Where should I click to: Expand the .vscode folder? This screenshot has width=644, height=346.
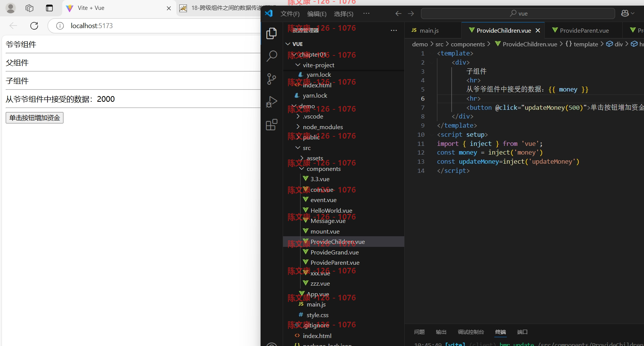298,116
